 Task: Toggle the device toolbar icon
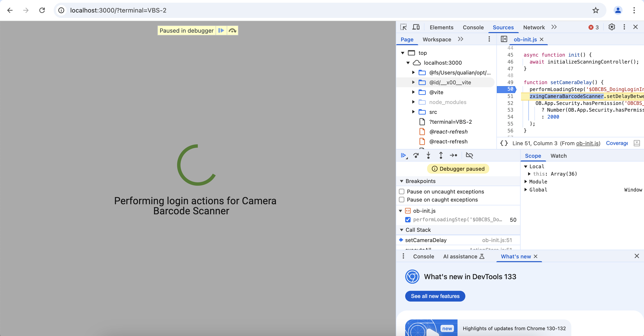416,27
